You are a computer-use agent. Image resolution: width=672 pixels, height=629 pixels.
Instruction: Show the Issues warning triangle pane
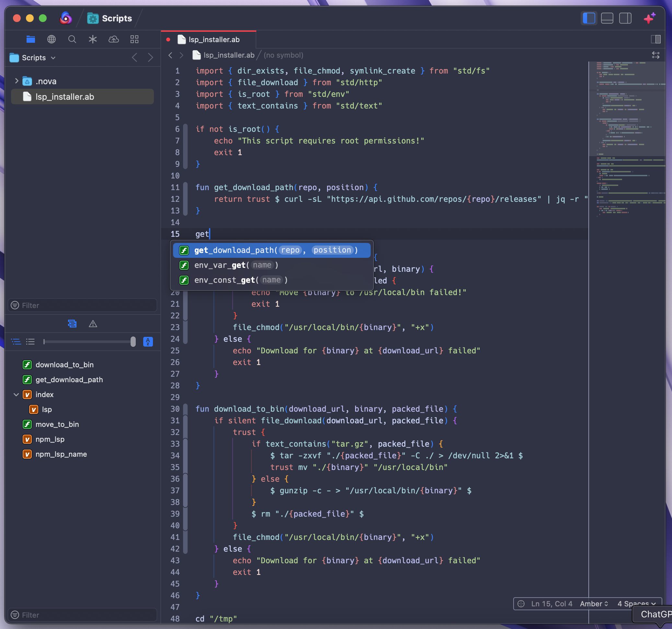pyautogui.click(x=93, y=324)
